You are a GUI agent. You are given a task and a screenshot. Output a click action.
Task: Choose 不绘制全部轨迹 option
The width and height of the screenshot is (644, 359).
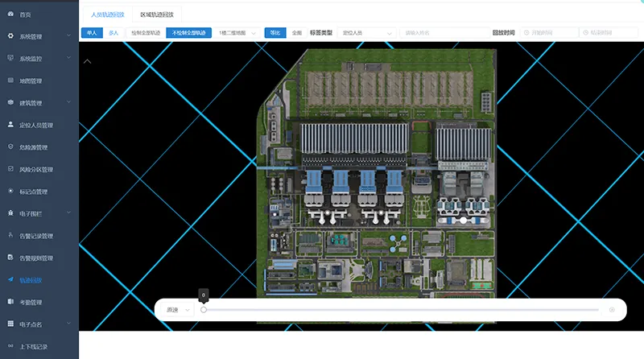click(189, 32)
